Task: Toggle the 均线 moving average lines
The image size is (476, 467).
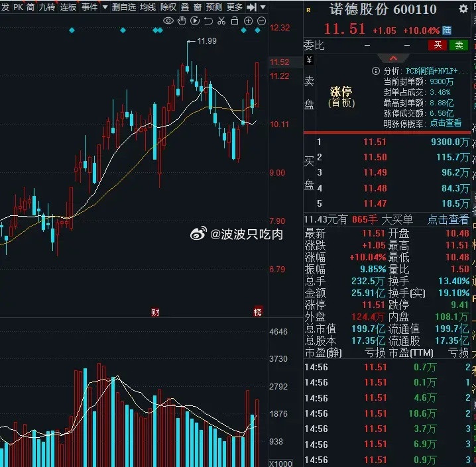Action: tap(148, 7)
